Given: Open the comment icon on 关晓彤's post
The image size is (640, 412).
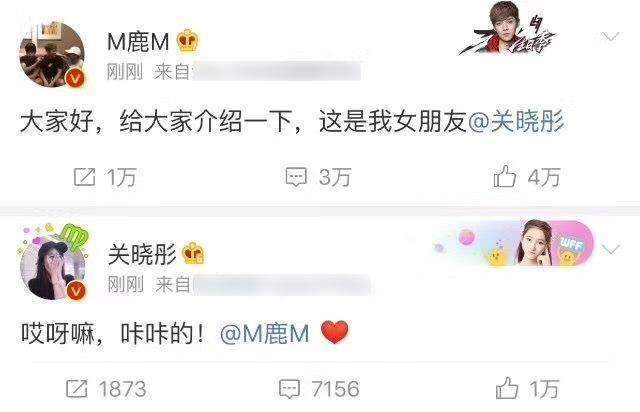Looking at the screenshot, I should [x=289, y=389].
